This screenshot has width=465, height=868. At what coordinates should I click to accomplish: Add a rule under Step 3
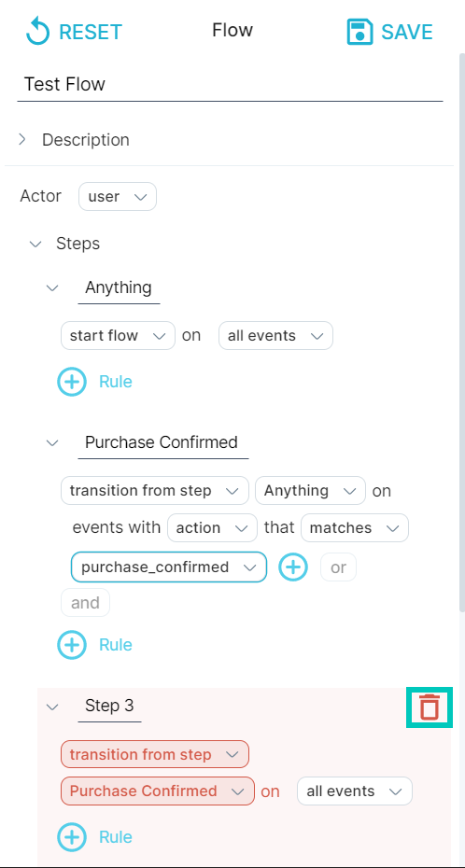point(72,836)
